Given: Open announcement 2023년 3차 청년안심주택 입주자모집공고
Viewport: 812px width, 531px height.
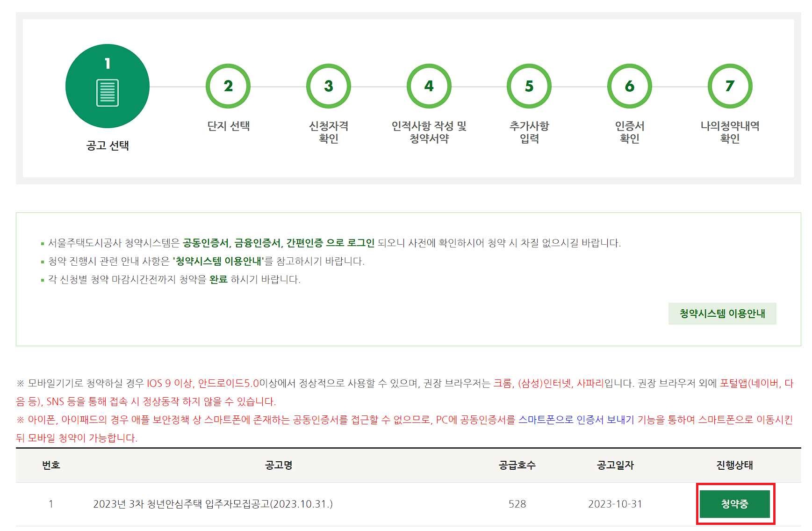Looking at the screenshot, I should coord(213,504).
